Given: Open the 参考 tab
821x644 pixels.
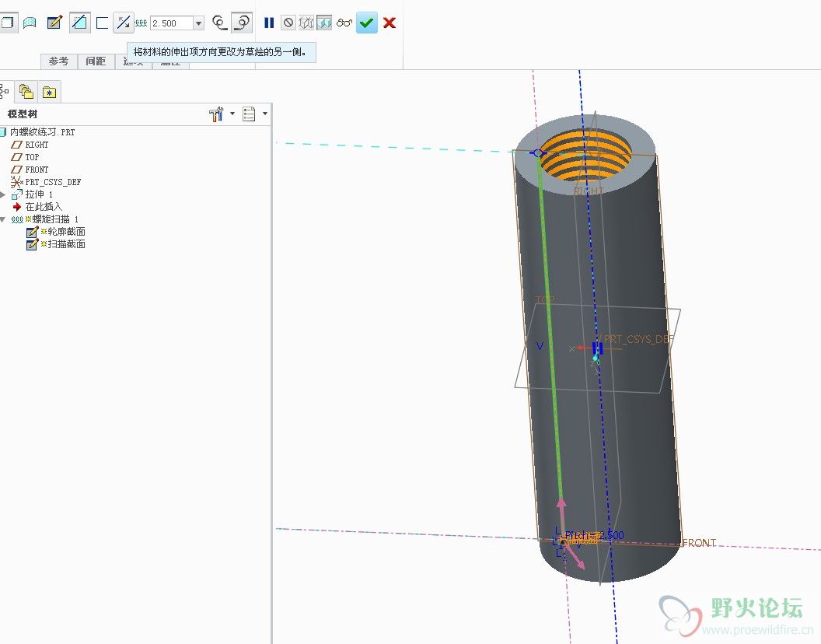Looking at the screenshot, I should 58,61.
